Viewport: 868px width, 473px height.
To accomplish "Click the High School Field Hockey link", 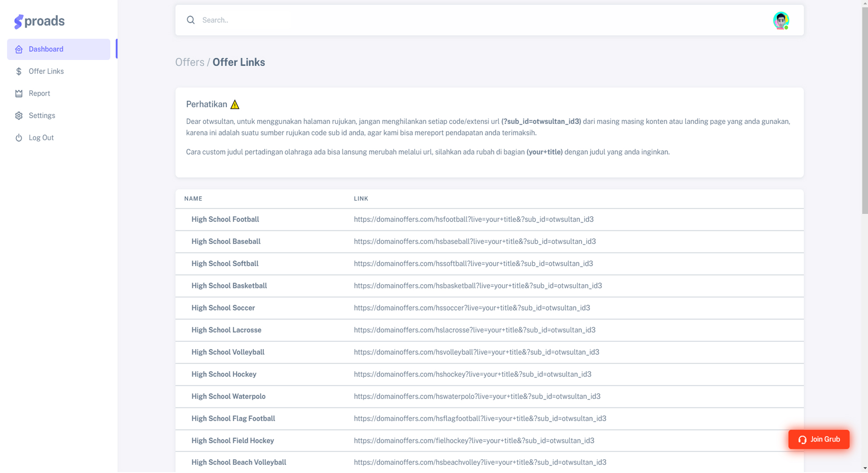I will click(474, 441).
